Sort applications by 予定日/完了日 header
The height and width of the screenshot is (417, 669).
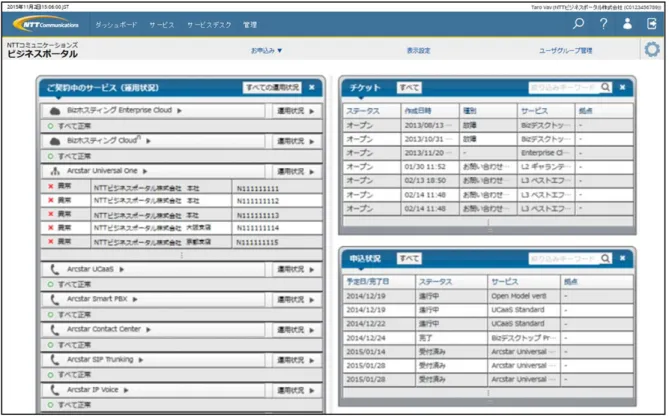(x=379, y=282)
